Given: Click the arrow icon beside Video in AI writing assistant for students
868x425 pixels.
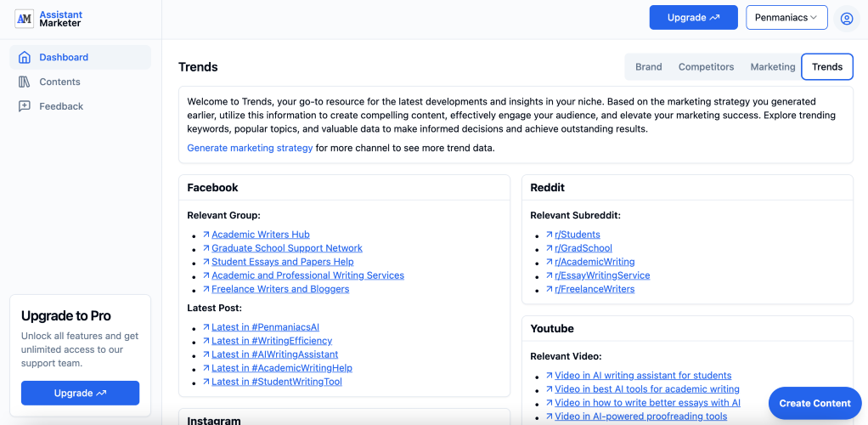Looking at the screenshot, I should 550,375.
